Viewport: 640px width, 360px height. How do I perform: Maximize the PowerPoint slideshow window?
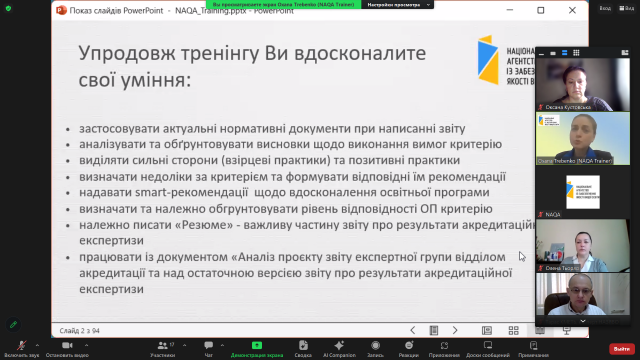click(541, 10)
